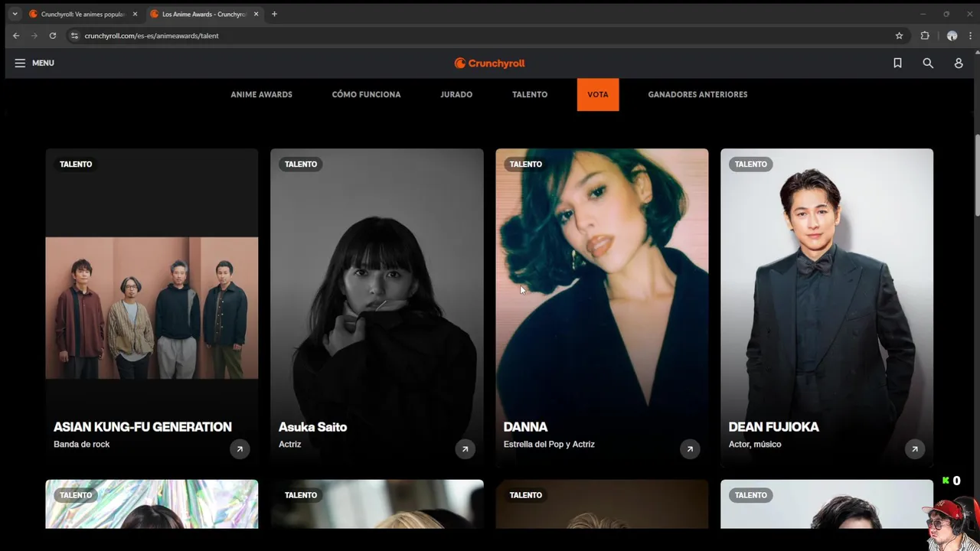The height and width of the screenshot is (551, 980).
Task: Open the user account icon
Action: [x=959, y=63]
